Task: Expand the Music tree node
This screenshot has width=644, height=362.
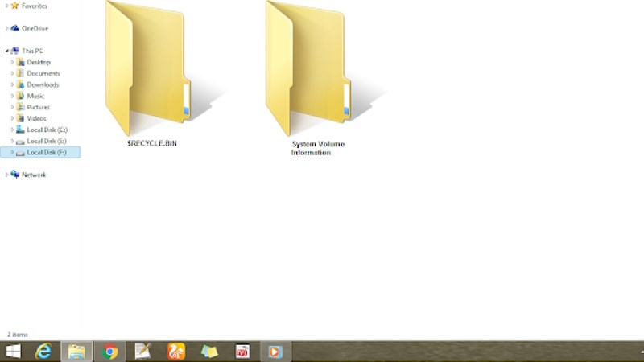Action: [12, 96]
